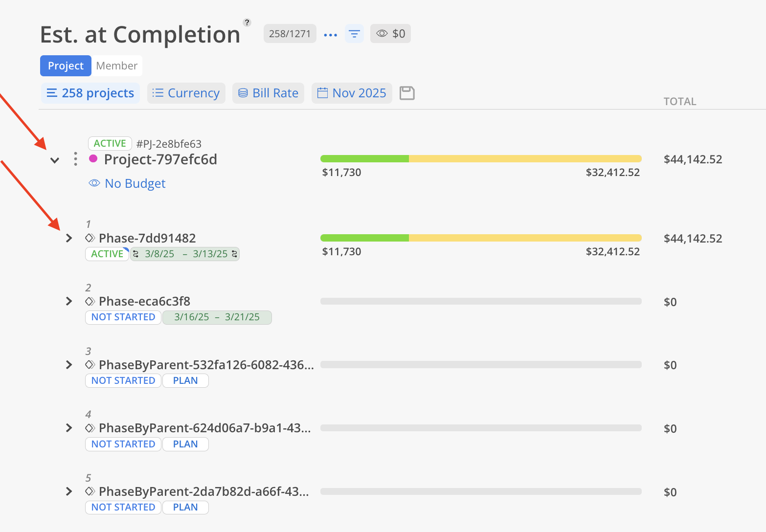
Task: Click the $11,730 value under Project-797efc6d bar
Action: [341, 173]
